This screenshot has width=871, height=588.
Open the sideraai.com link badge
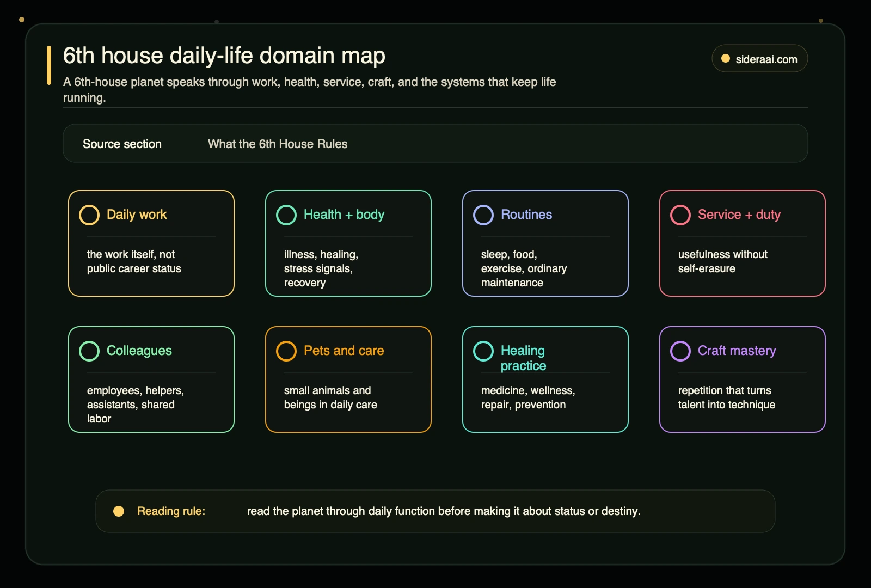[759, 58]
